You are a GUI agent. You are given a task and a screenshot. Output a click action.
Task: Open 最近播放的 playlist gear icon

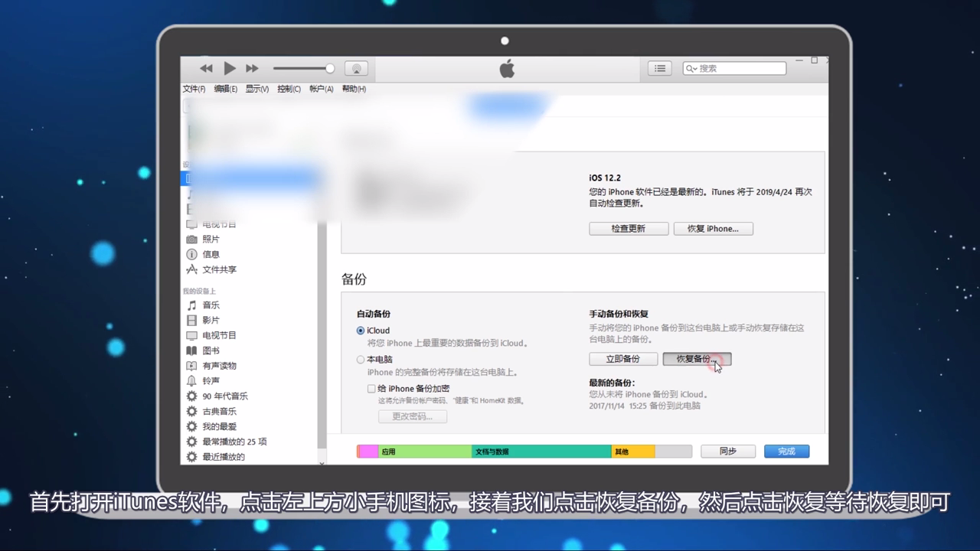(x=192, y=457)
